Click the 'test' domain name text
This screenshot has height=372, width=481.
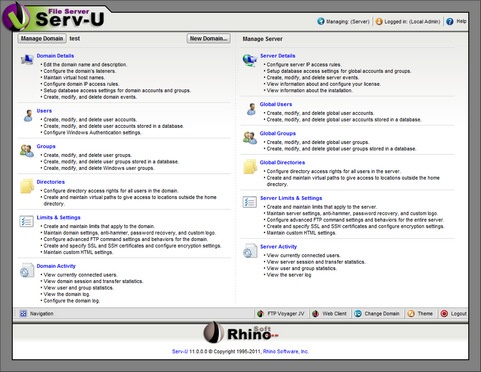click(75, 38)
